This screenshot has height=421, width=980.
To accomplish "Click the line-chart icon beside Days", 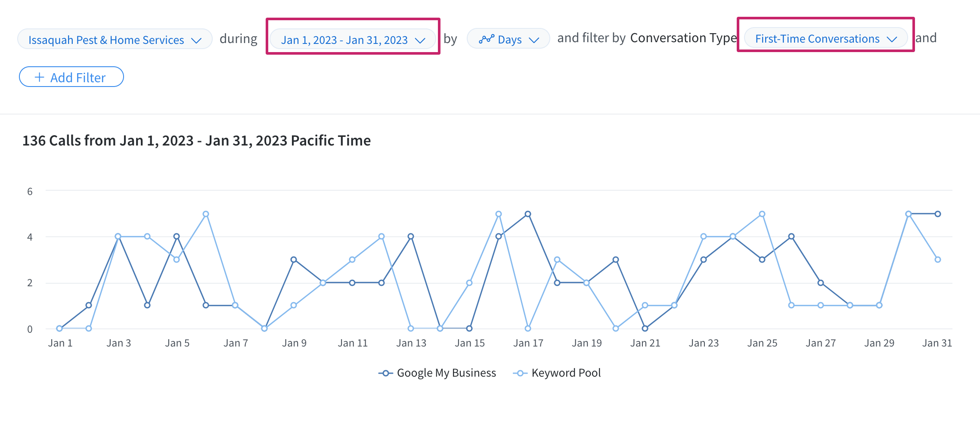I will click(487, 39).
